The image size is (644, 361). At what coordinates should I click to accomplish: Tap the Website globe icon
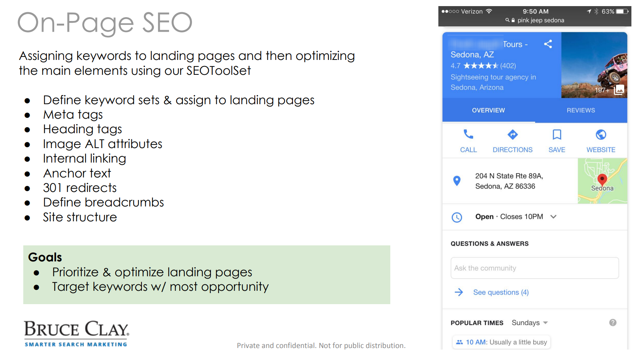click(x=601, y=135)
